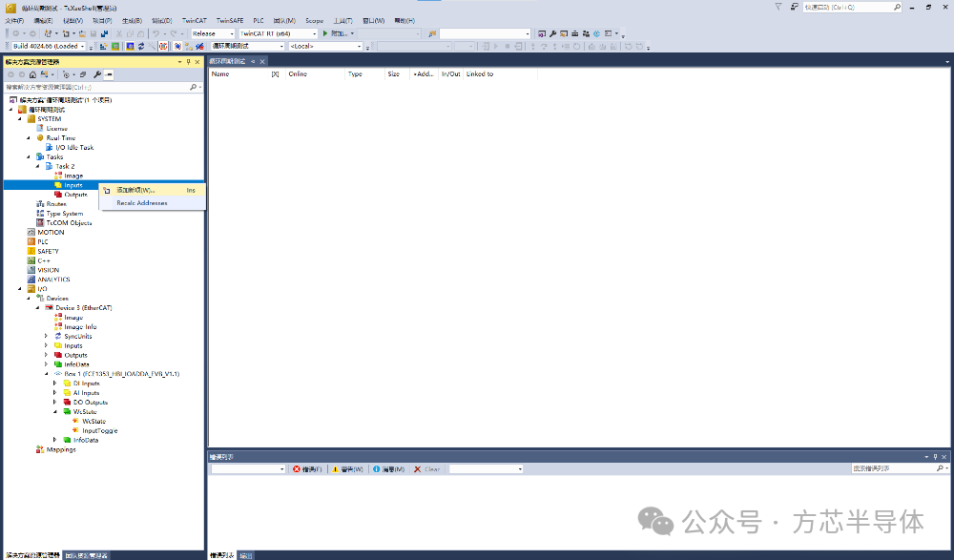The height and width of the screenshot is (560, 954).
Task: Click the InputToggle variable icon
Action: click(75, 430)
